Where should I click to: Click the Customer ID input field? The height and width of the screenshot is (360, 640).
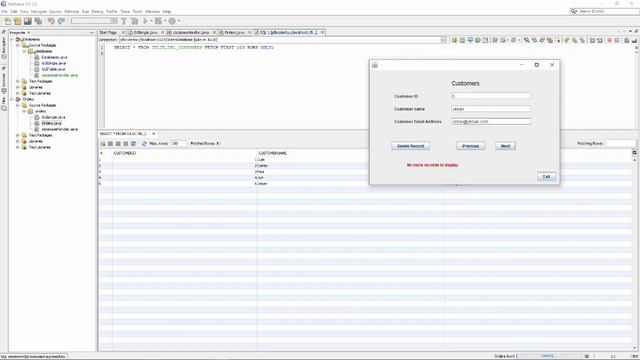pos(491,96)
